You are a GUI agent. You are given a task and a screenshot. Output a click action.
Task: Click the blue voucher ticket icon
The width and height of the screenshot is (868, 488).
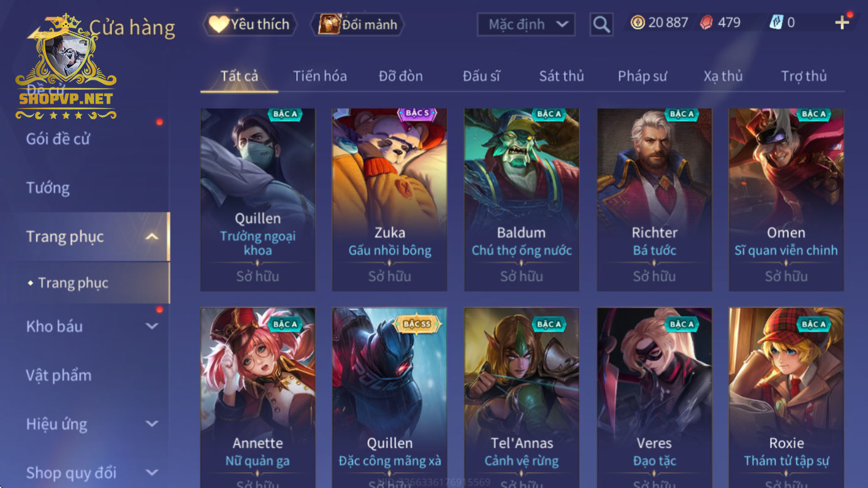776,23
